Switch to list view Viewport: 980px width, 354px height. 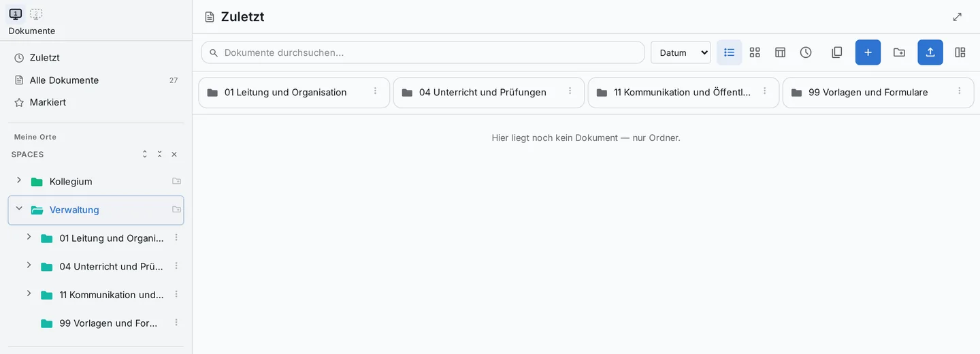pos(729,52)
